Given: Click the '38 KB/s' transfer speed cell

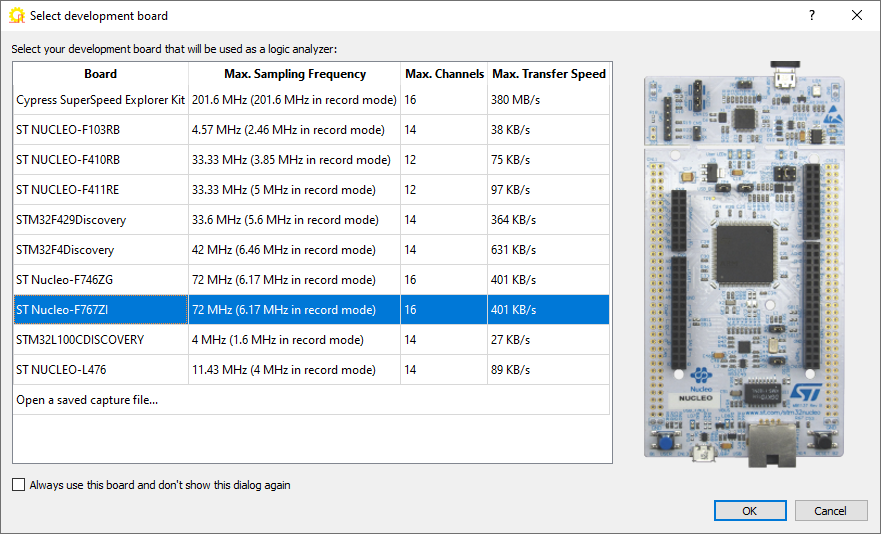Looking at the screenshot, I should pos(548,130).
